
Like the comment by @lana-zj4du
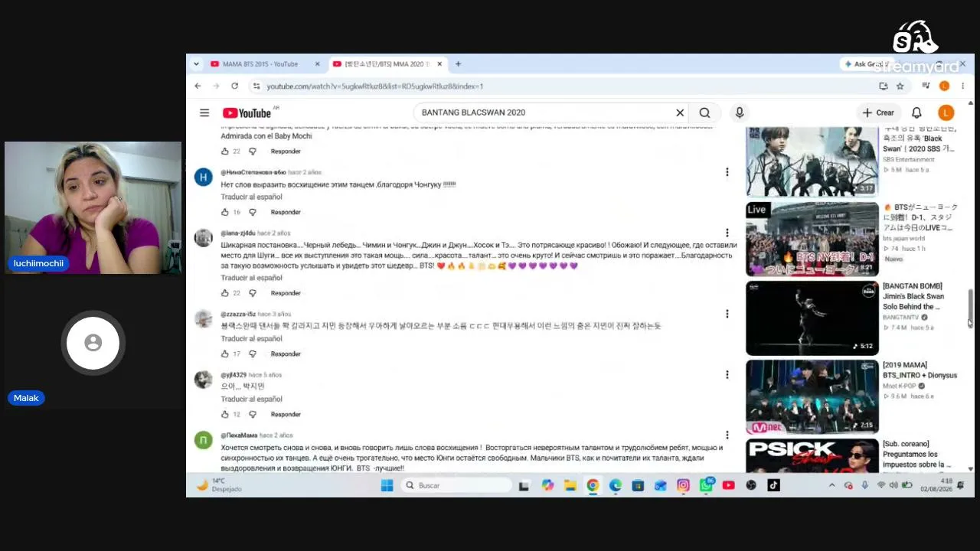225,293
